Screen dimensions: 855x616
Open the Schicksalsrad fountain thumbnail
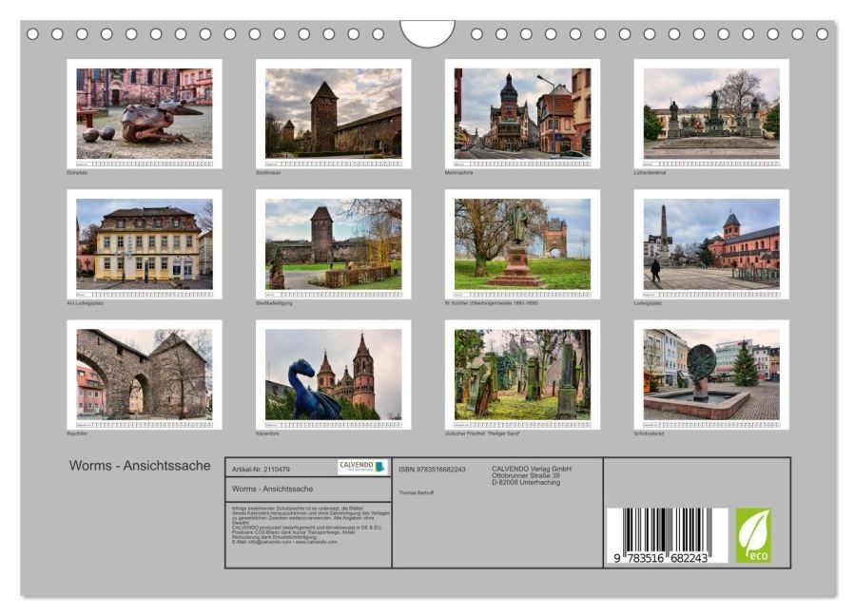click(711, 375)
